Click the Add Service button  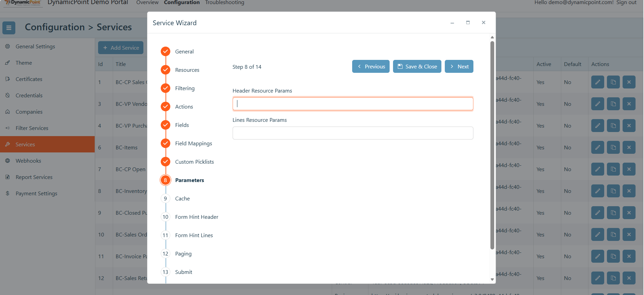click(121, 48)
